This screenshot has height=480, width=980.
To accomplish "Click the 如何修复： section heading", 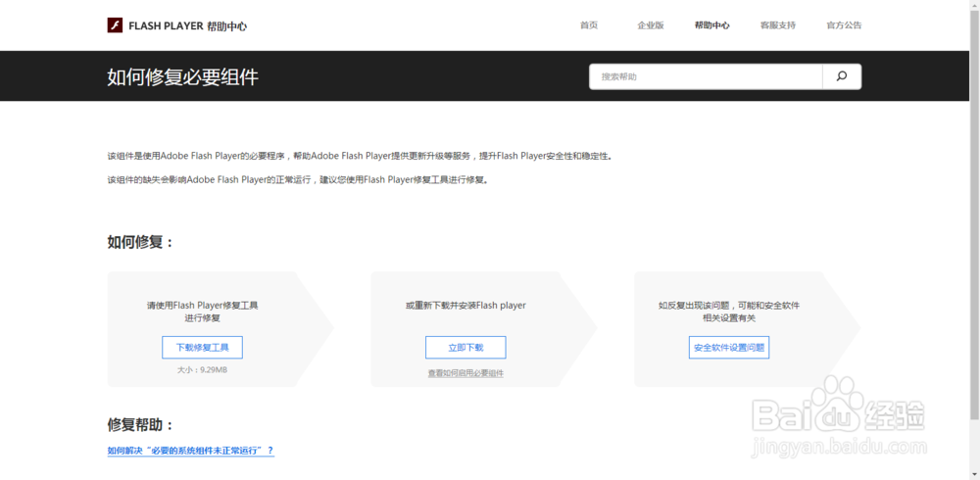I will [140, 243].
